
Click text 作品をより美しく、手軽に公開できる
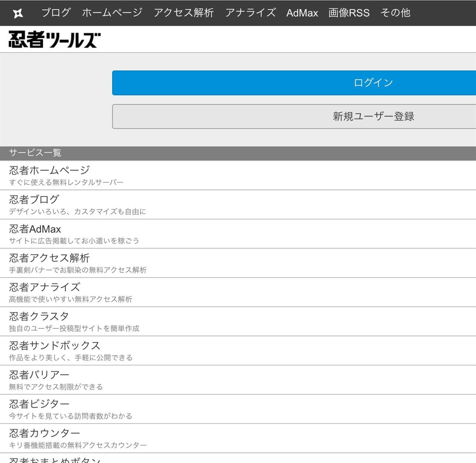[71, 357]
